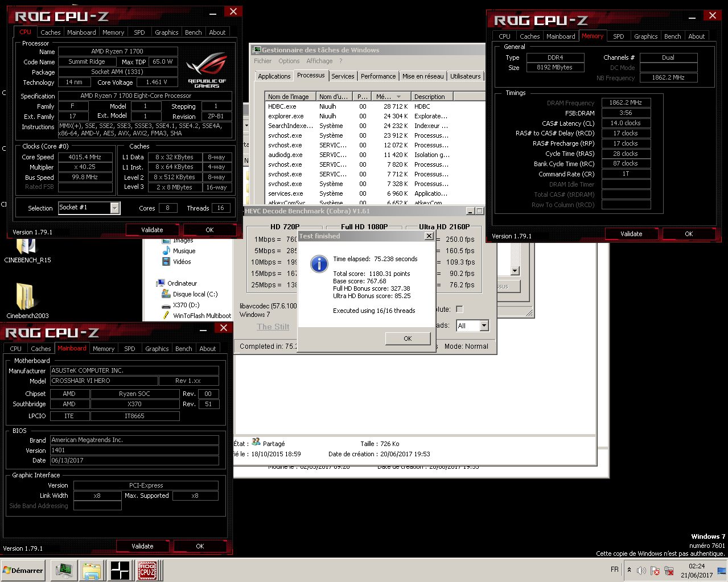
Task: Click the Republic of Gamers logo
Action: [207, 69]
